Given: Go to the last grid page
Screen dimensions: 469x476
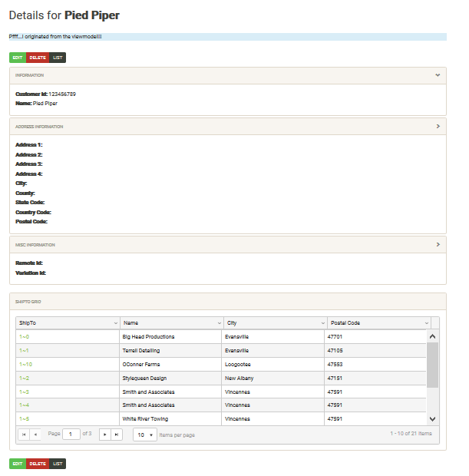Looking at the screenshot, I should tap(117, 435).
